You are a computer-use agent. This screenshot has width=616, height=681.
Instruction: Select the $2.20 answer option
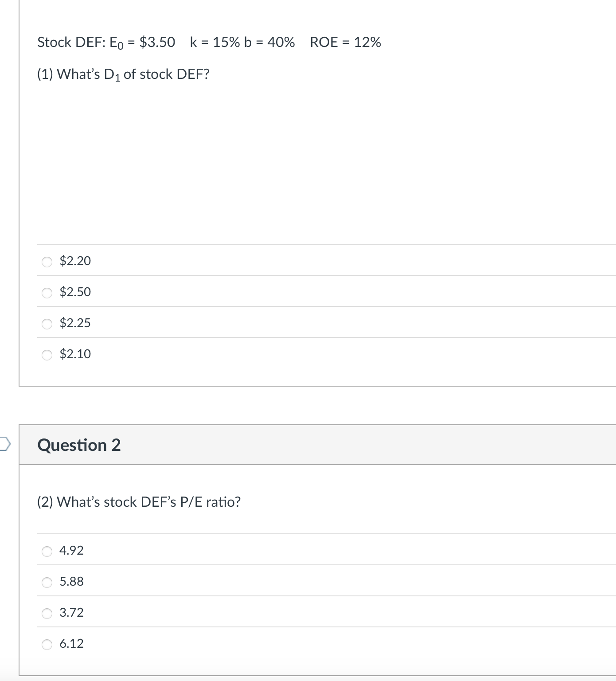click(74, 261)
